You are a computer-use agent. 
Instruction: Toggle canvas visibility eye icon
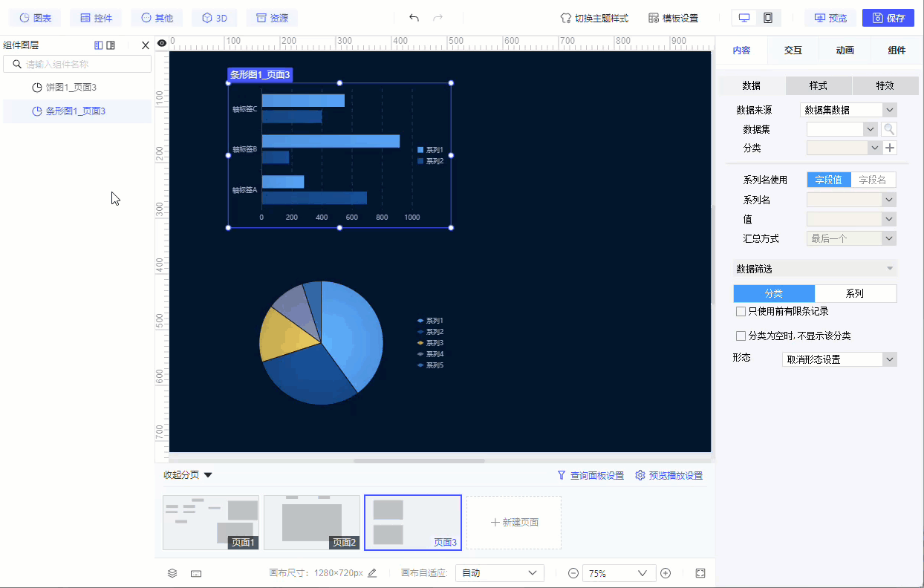(162, 43)
